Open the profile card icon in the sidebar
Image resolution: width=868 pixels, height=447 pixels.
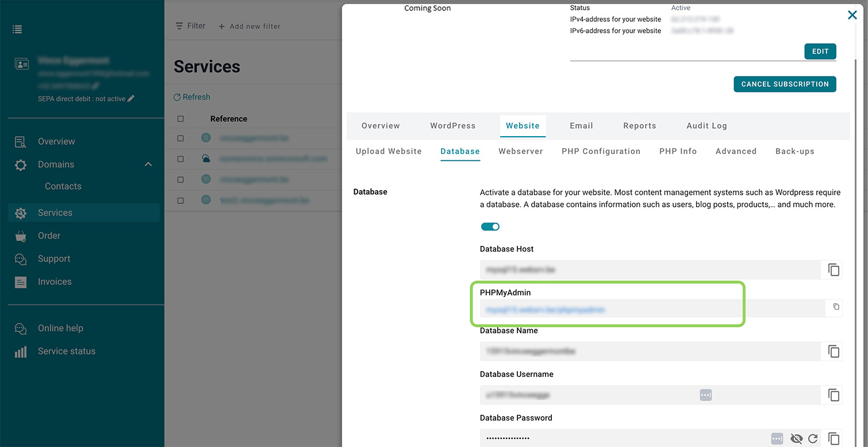[21, 64]
